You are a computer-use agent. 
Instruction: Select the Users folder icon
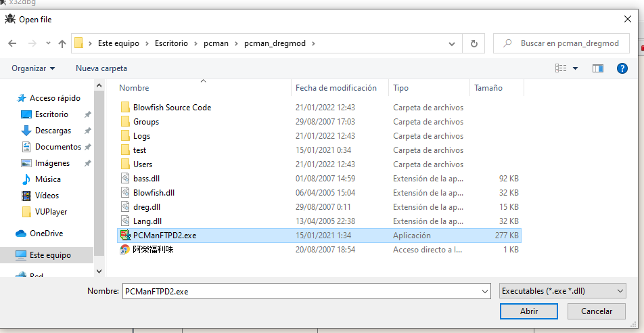click(125, 164)
